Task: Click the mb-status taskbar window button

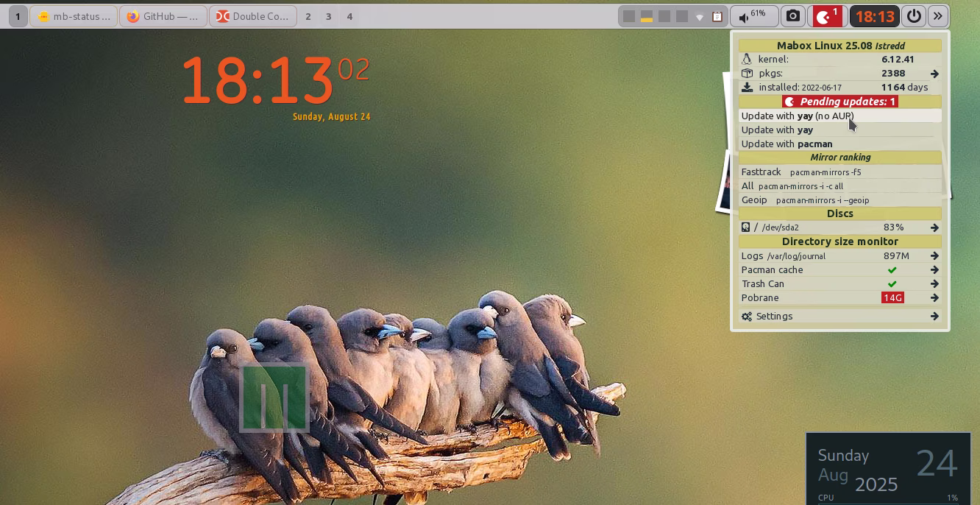Action: (74, 16)
